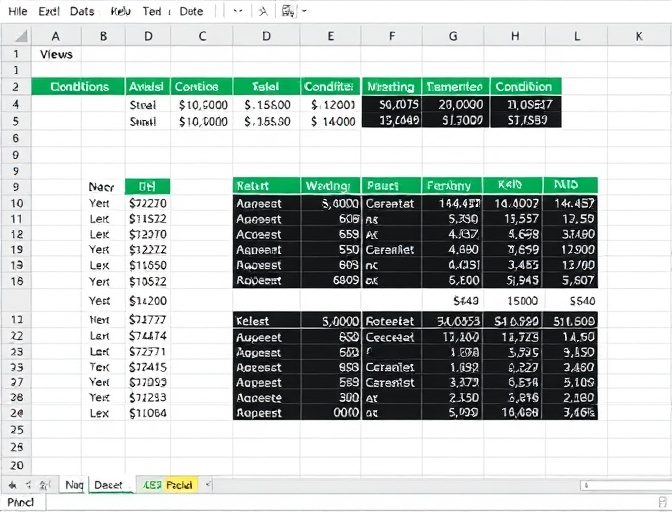
Task: Select column H header
Action: tap(515, 36)
